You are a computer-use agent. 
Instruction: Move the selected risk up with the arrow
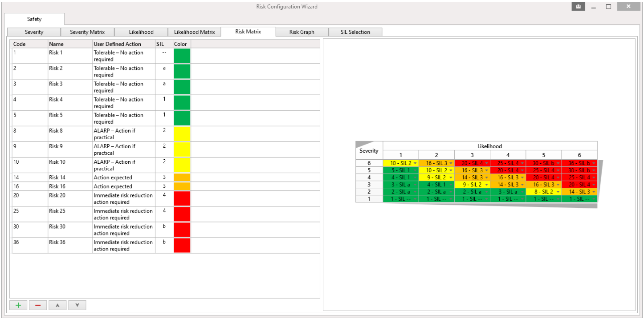(57, 305)
